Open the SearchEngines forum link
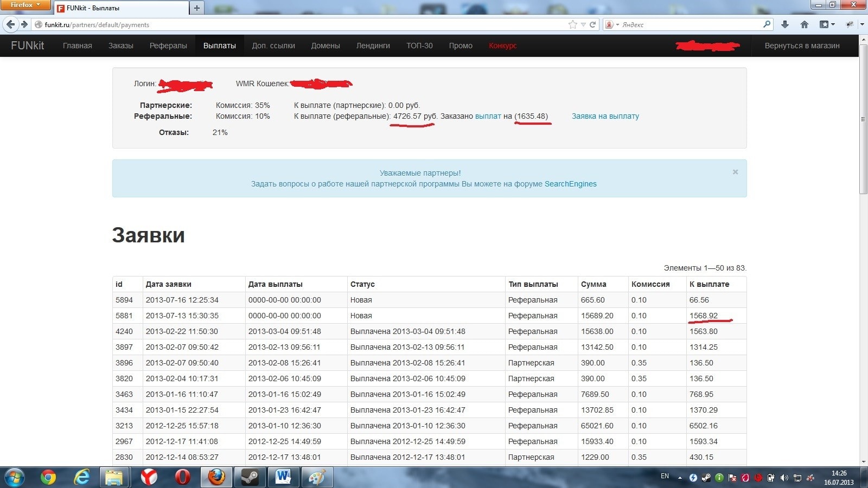 tap(570, 184)
